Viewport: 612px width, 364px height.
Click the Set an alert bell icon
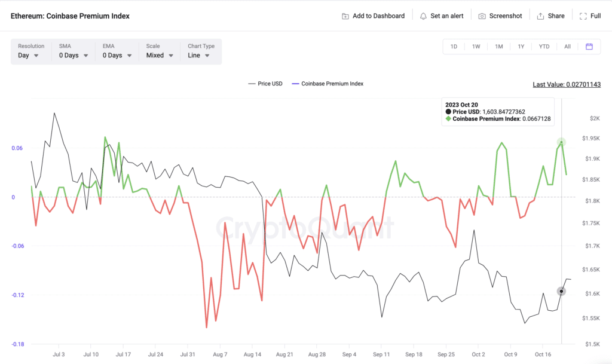pyautogui.click(x=423, y=16)
